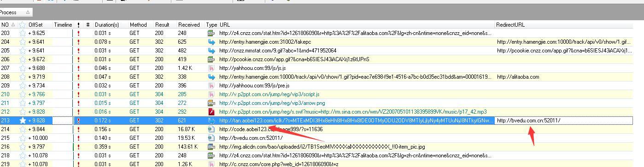The height and width of the screenshot is (167, 644).
Task: Click red exclamation icon in row 214
Action: [79, 129]
